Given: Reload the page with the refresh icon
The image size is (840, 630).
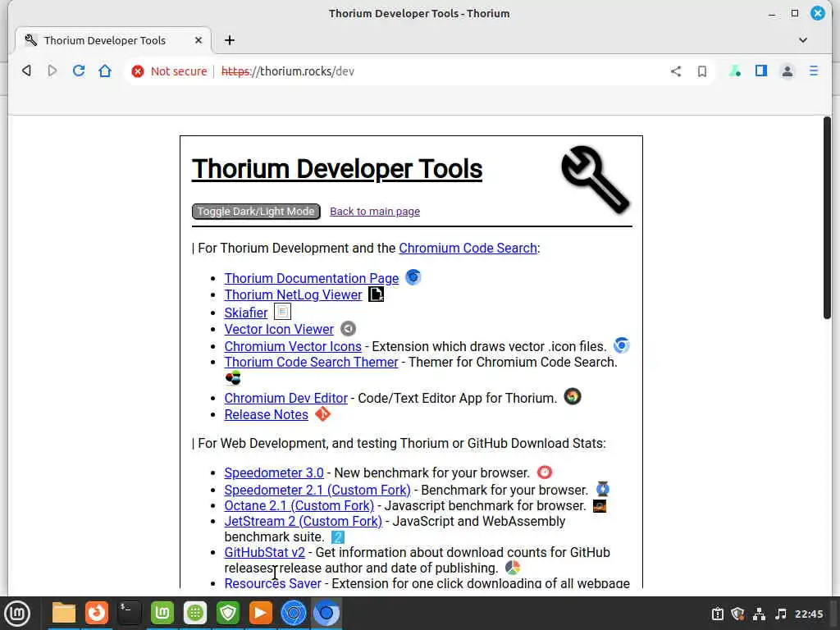Looking at the screenshot, I should pyautogui.click(x=79, y=71).
